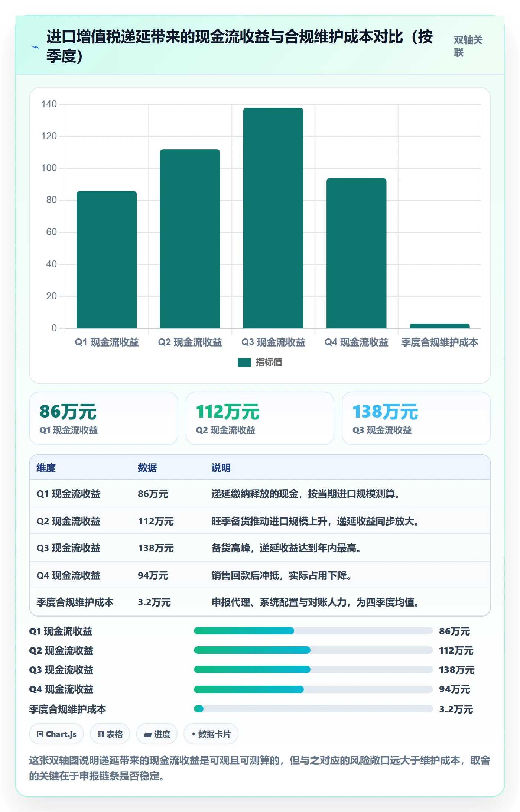520x812 pixels.
Task: Open the 86万元 Q1 data card
Action: (x=104, y=418)
